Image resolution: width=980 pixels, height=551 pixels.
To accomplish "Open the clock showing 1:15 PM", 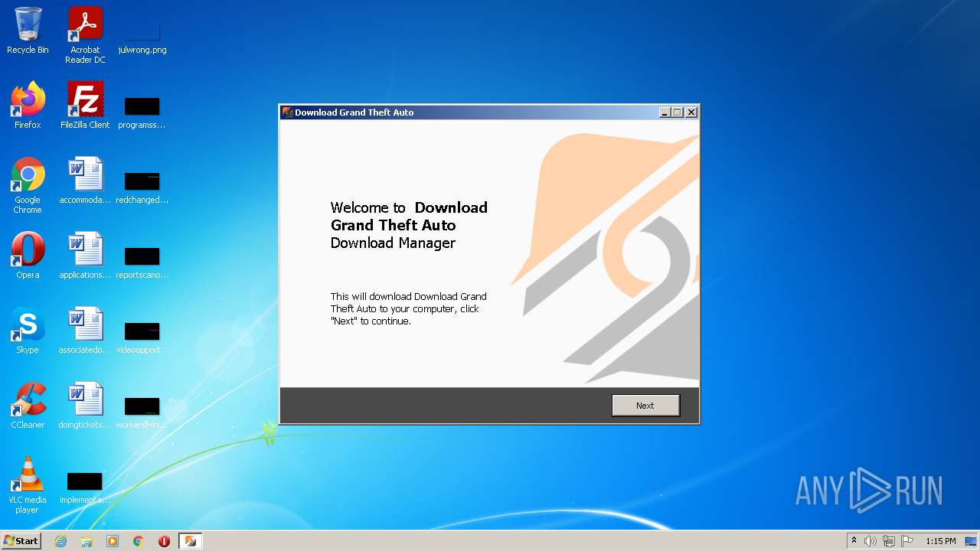I will click(941, 541).
